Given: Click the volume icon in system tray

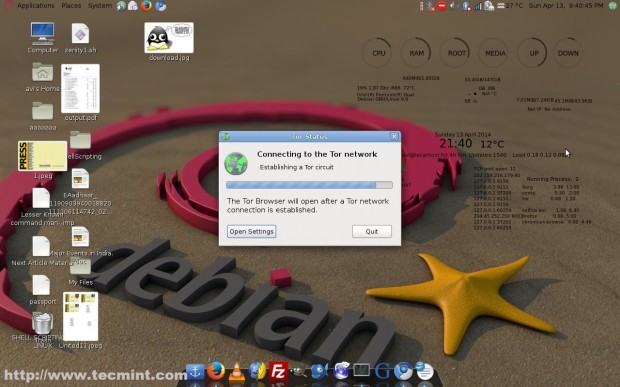Looking at the screenshot, I should [454, 6].
